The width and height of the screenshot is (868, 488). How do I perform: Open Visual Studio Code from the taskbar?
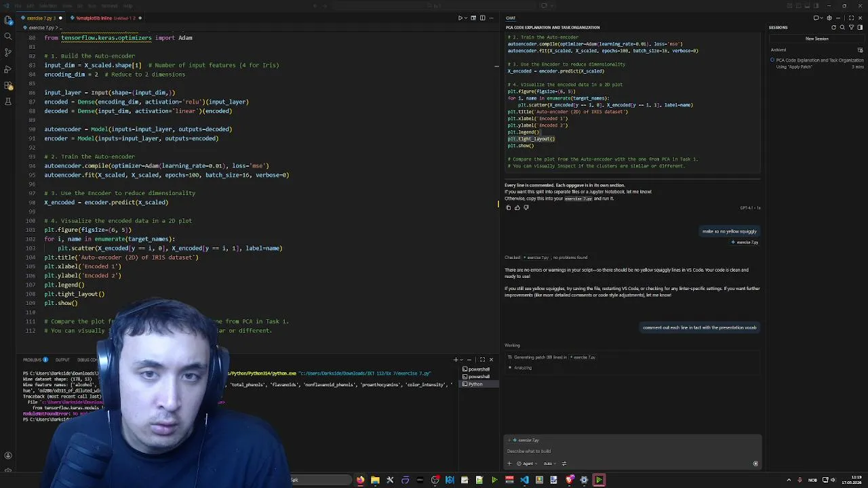(x=524, y=480)
